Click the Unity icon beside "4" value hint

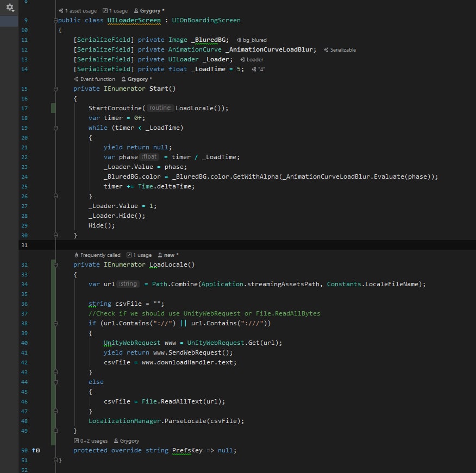pyautogui.click(x=254, y=69)
